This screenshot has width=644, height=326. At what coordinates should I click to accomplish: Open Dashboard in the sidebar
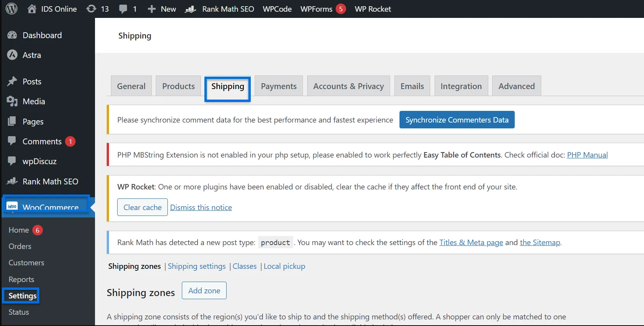coord(42,35)
